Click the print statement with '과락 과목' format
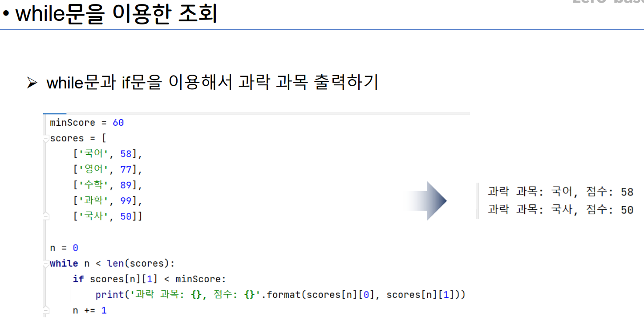This screenshot has height=320, width=644. 280,295
